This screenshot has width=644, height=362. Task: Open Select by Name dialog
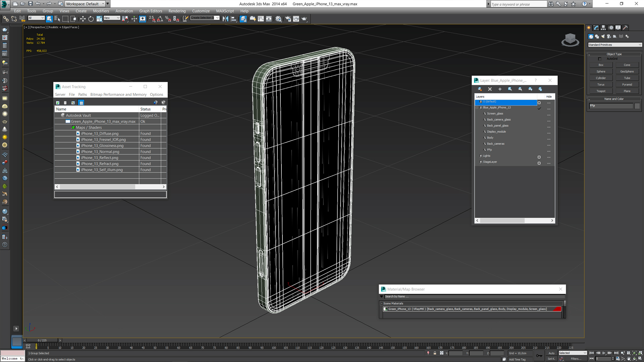(57, 19)
